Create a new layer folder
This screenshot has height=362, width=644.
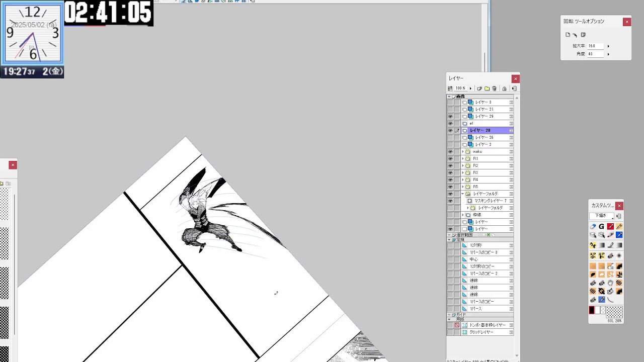coord(487,88)
